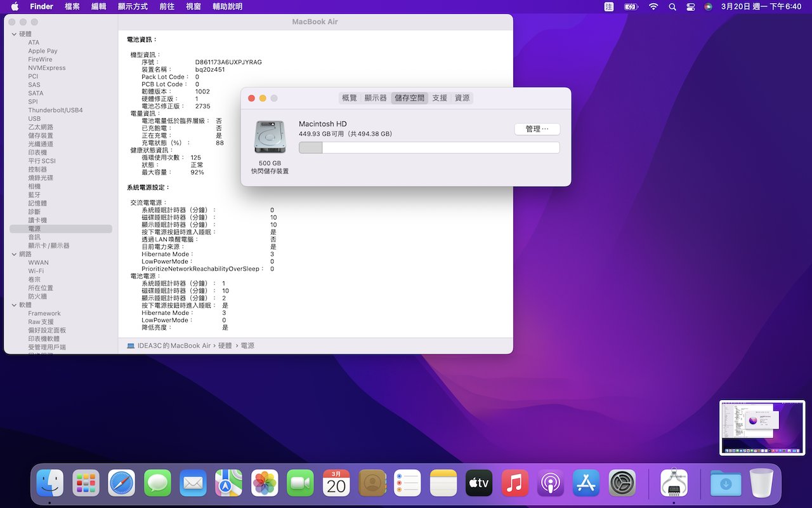Collapse the 軟體 section in sidebar
Image resolution: width=812 pixels, height=508 pixels.
14,305
